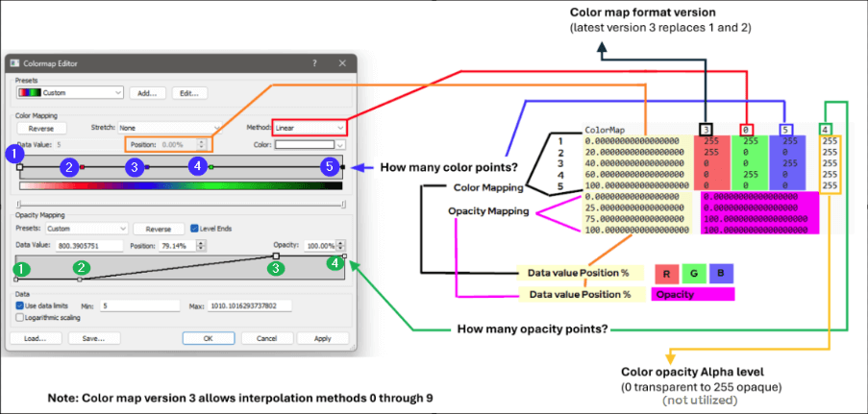Open the Color swatch picker

tap(310, 144)
